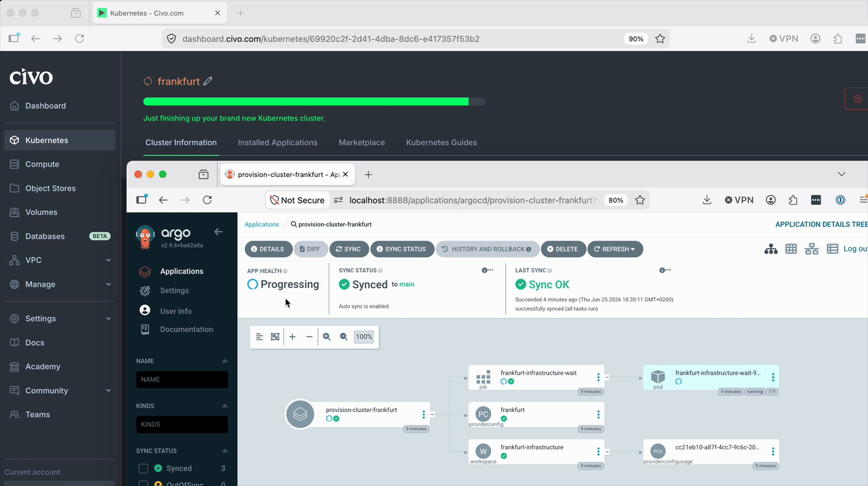The image size is (868, 486).
Task: Click the application icon of the provision-cluster-frankfurt node
Action: [300, 413]
